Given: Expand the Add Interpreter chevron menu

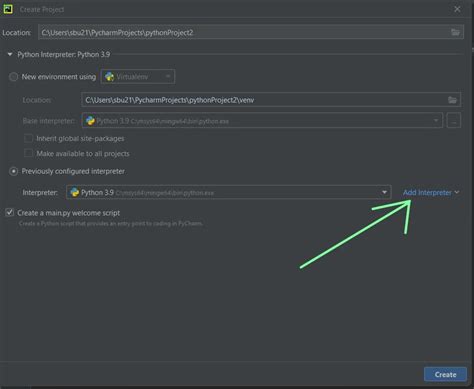Looking at the screenshot, I should click(x=457, y=192).
